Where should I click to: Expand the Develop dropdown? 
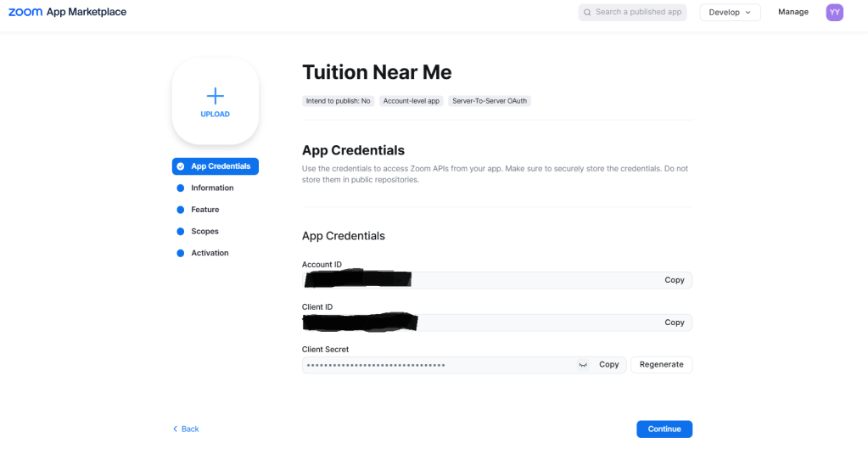tap(730, 13)
